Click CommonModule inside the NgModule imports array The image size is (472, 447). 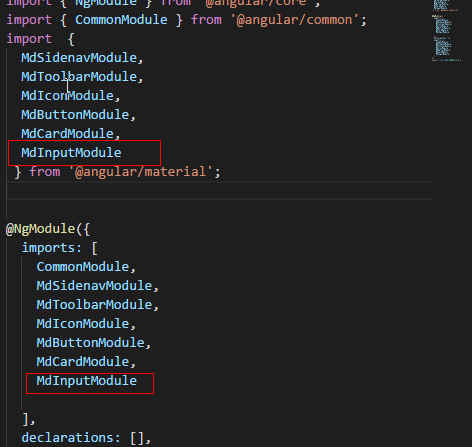pyautogui.click(x=83, y=267)
